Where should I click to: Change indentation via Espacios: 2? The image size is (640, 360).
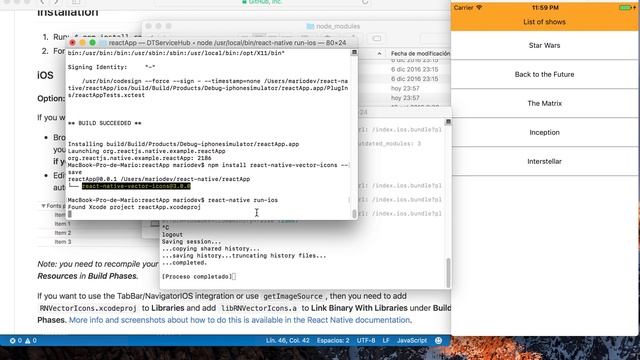click(333, 340)
